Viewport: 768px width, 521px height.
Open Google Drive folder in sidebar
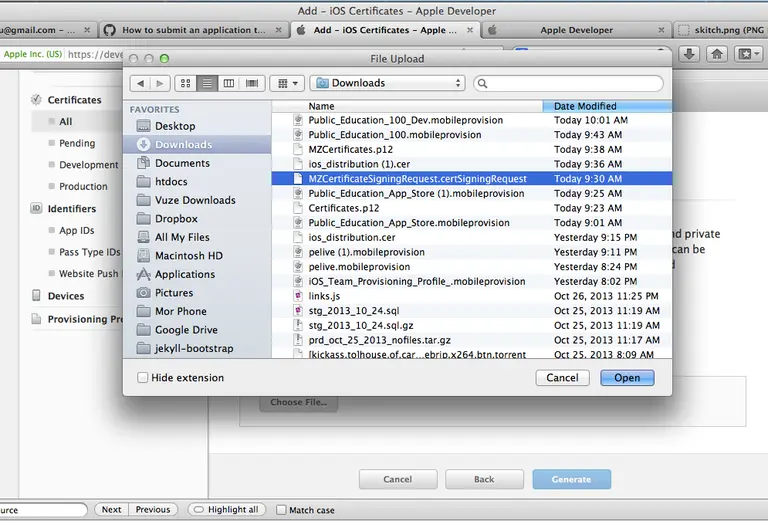196,330
